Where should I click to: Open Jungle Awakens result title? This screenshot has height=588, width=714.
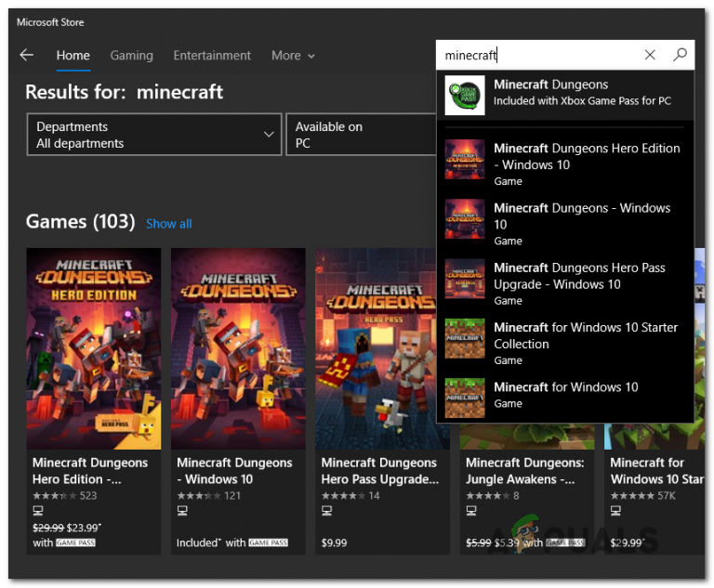[525, 471]
